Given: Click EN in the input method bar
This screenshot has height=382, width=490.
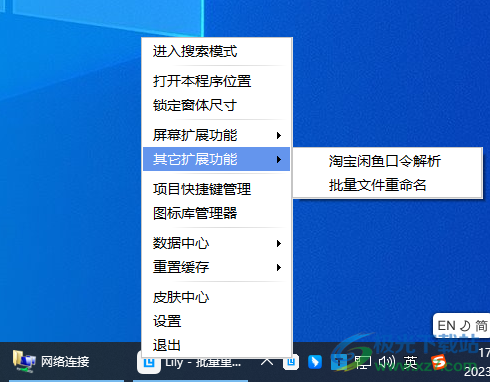Looking at the screenshot, I should [x=446, y=325].
